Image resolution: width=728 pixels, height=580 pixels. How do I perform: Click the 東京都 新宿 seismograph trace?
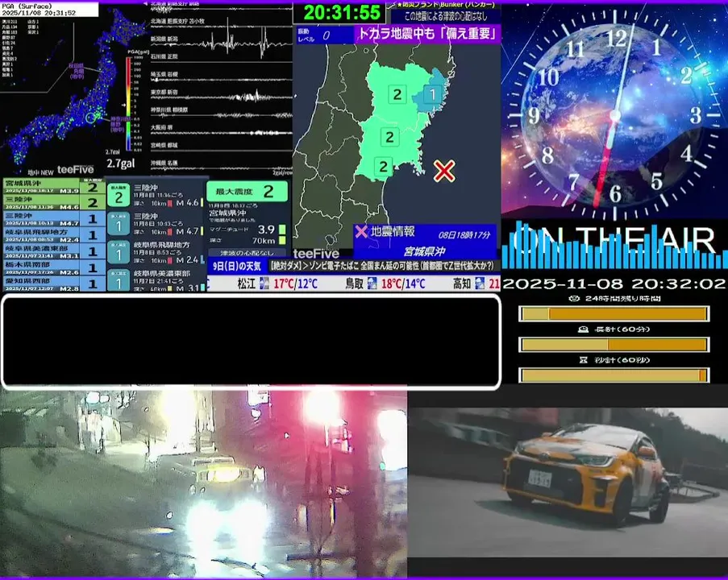221,97
